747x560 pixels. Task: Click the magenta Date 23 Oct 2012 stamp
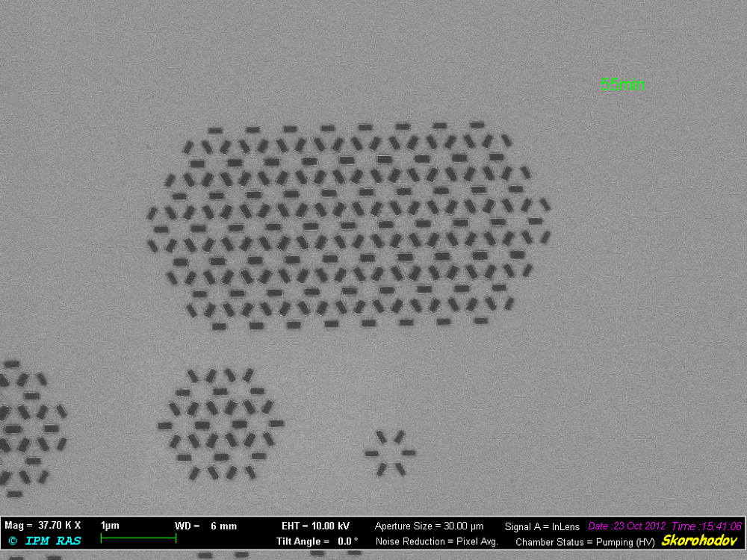(627, 526)
